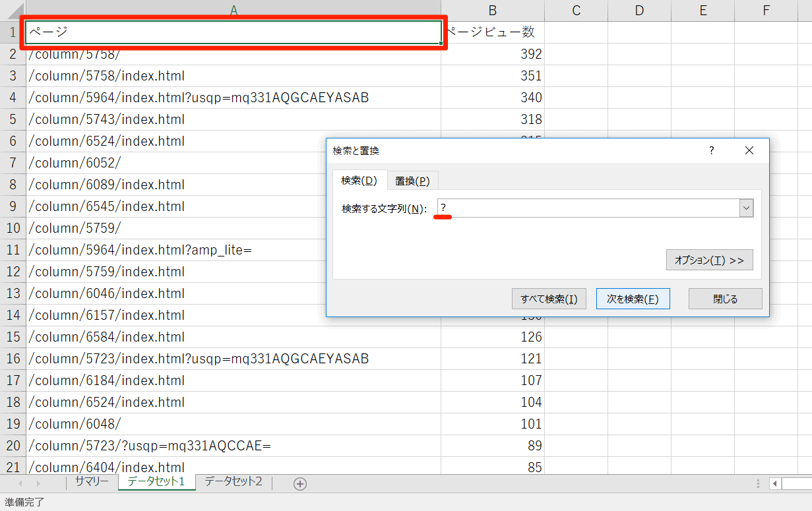Select cell /column/6184/index.html
812x511 pixels.
click(234, 380)
